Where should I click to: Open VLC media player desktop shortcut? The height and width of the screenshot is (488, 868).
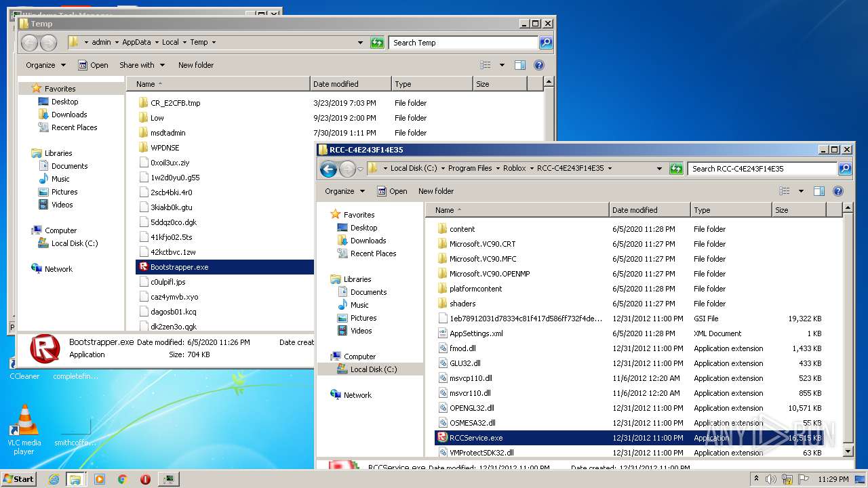[x=24, y=430]
